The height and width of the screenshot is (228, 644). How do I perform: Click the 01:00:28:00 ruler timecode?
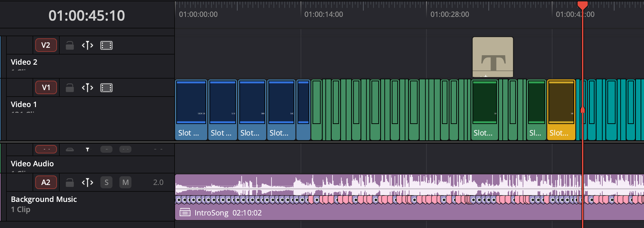pyautogui.click(x=450, y=14)
